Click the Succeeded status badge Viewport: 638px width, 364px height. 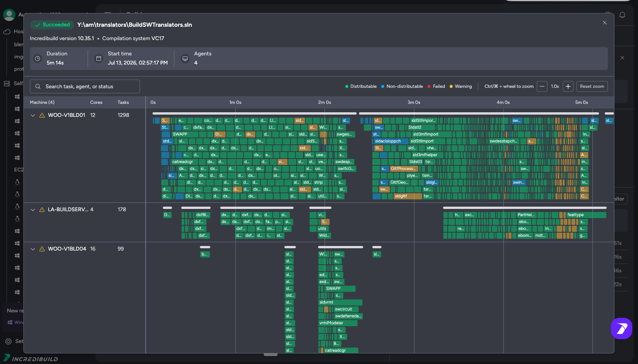52,25
